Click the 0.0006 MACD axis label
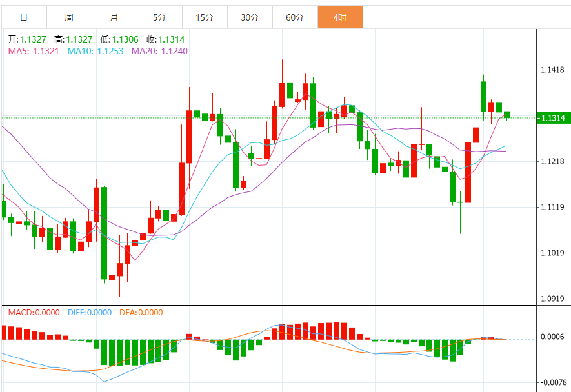 click(552, 337)
